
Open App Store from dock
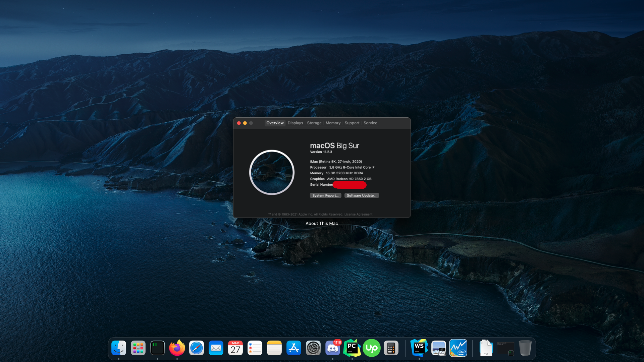[294, 348]
